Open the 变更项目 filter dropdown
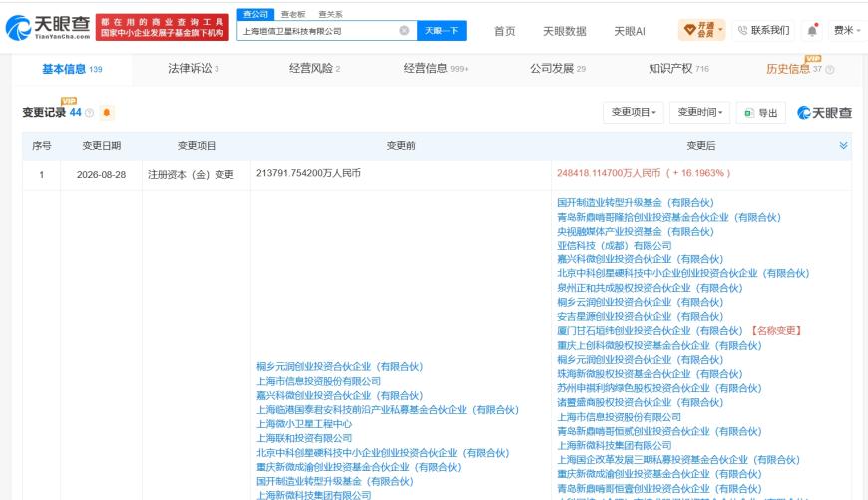The height and width of the screenshot is (500, 868). (634, 113)
